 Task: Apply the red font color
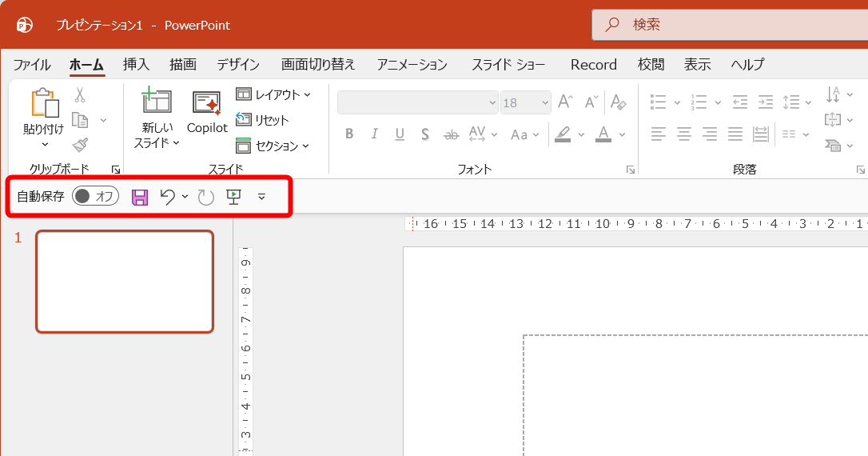coord(603,134)
